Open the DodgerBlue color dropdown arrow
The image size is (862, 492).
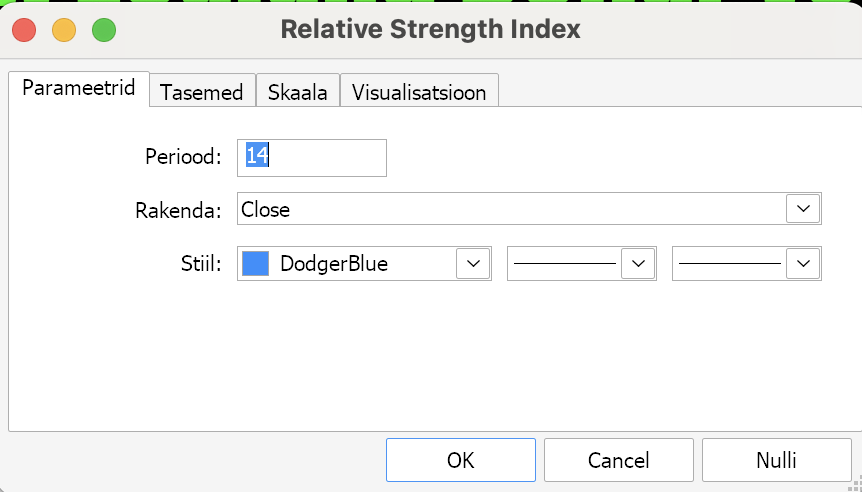[473, 264]
